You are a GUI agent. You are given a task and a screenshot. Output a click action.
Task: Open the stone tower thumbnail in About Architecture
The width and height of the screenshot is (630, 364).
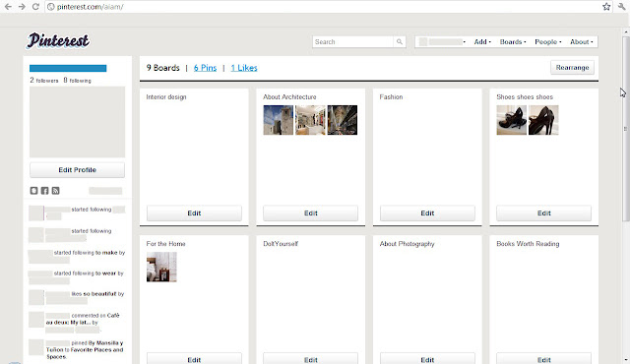click(x=279, y=120)
